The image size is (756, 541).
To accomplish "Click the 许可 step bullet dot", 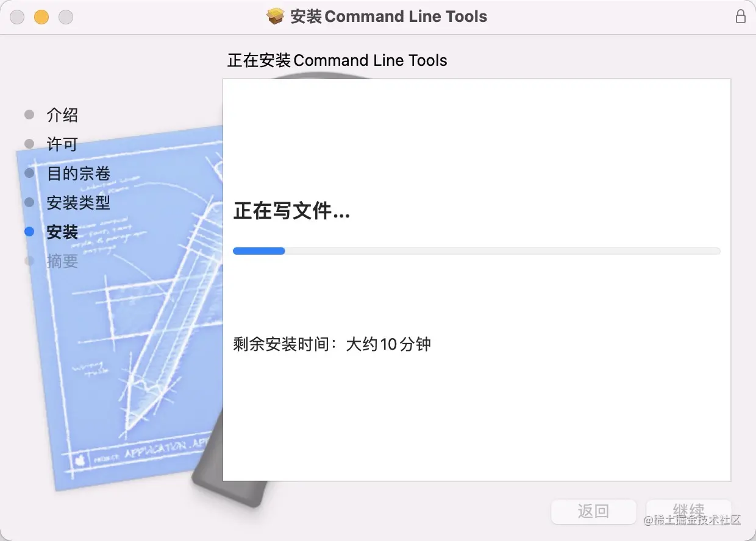I will pyautogui.click(x=29, y=144).
